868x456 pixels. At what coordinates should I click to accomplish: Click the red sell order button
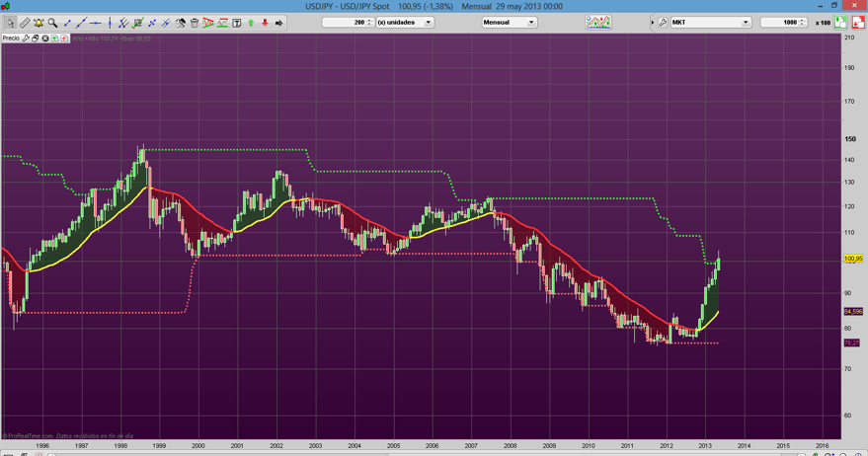pyautogui.click(x=857, y=22)
